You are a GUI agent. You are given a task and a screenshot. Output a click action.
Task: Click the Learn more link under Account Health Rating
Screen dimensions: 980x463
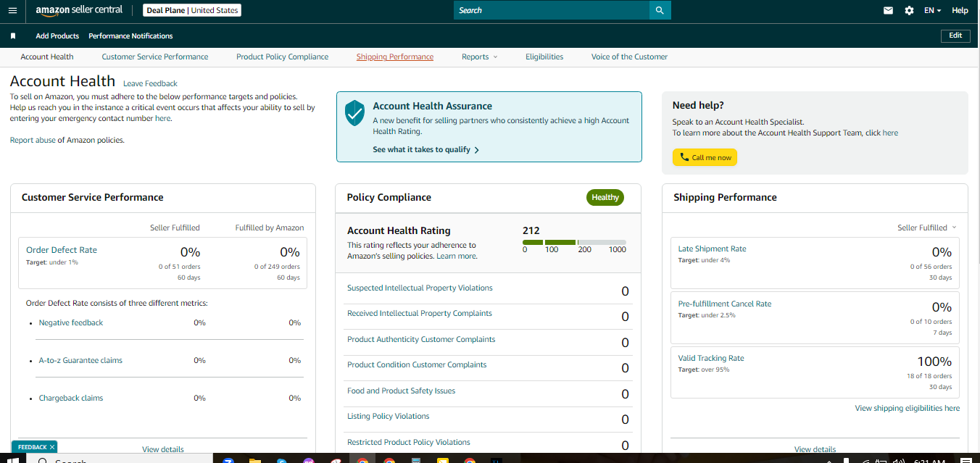457,256
